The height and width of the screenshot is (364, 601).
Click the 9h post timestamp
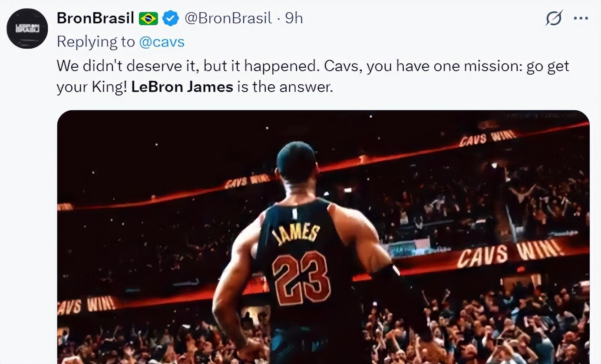(x=294, y=19)
